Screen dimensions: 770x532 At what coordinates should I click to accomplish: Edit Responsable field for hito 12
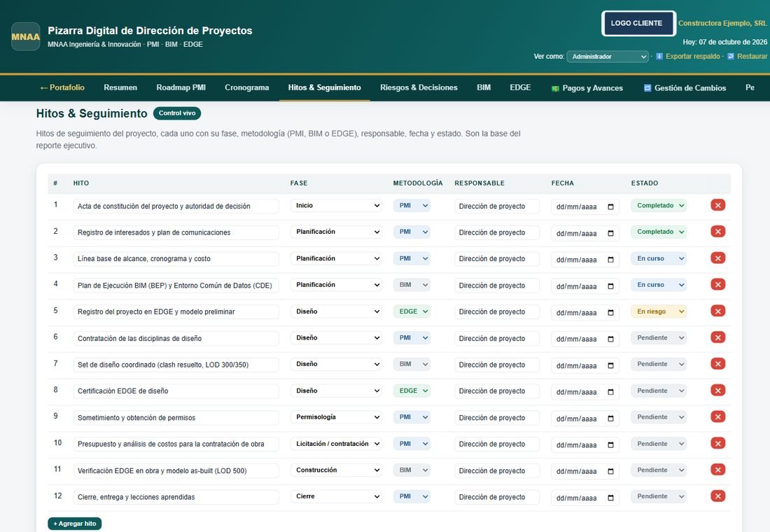496,497
